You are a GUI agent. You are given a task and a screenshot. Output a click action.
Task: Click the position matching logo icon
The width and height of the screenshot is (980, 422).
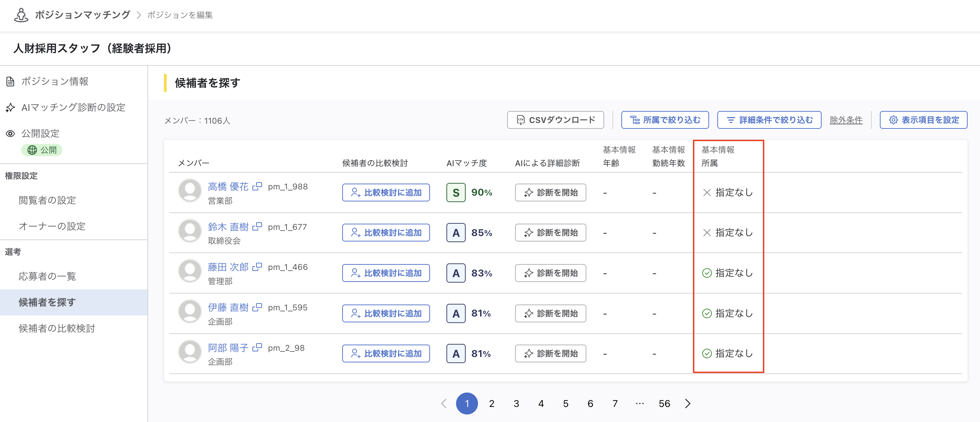click(21, 15)
